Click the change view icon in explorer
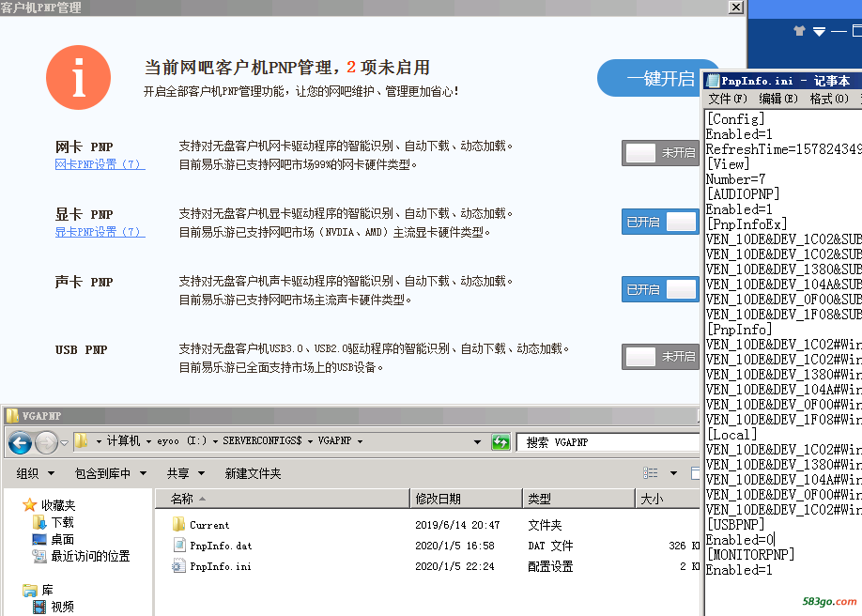The width and height of the screenshot is (862, 616). (651, 473)
